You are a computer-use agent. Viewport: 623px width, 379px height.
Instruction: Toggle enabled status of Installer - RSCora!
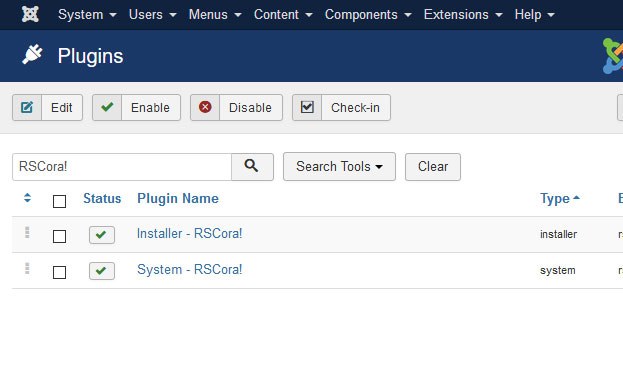tap(102, 235)
